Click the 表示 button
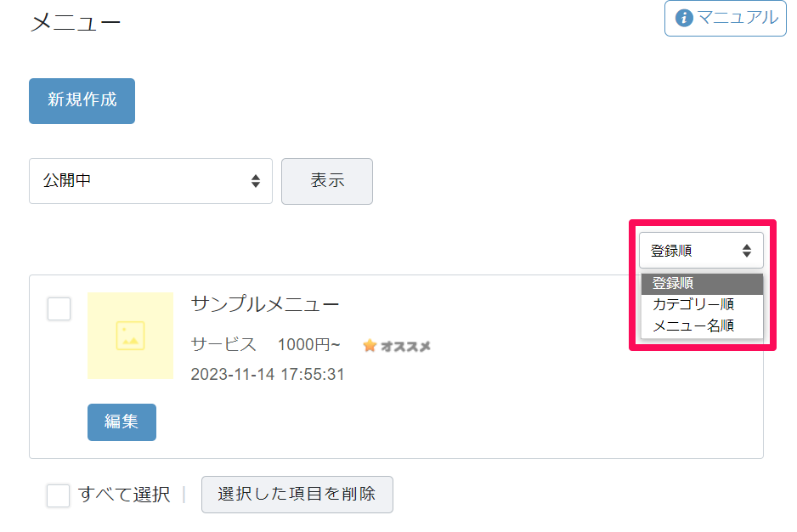The width and height of the screenshot is (797, 532). (327, 181)
